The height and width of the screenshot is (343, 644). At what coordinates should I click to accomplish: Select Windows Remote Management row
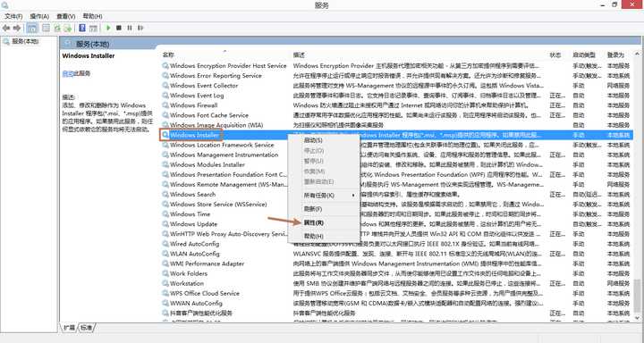[x=397, y=185]
